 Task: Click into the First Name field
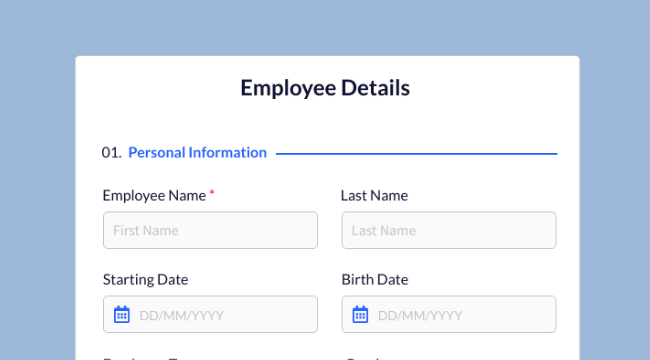[210, 230]
